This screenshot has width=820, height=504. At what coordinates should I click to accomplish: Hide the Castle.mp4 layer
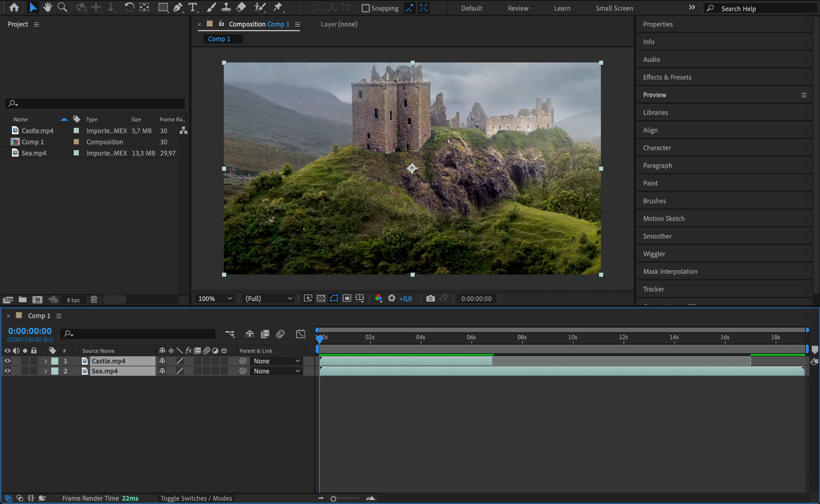point(7,361)
